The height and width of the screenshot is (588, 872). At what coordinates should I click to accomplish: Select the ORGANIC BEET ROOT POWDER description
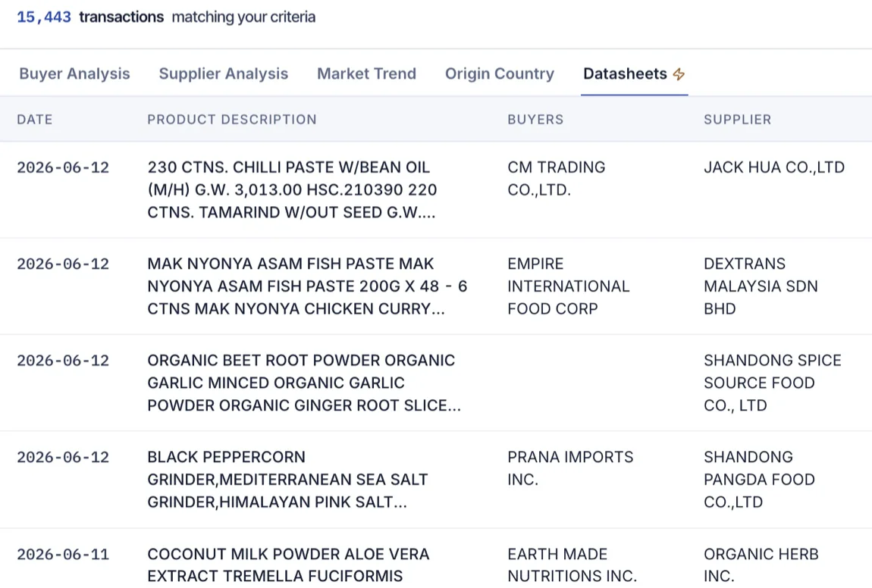pos(304,383)
